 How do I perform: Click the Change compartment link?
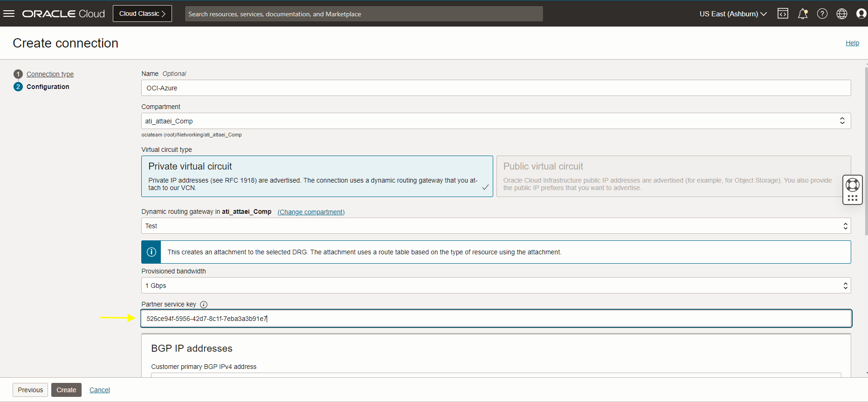311,212
